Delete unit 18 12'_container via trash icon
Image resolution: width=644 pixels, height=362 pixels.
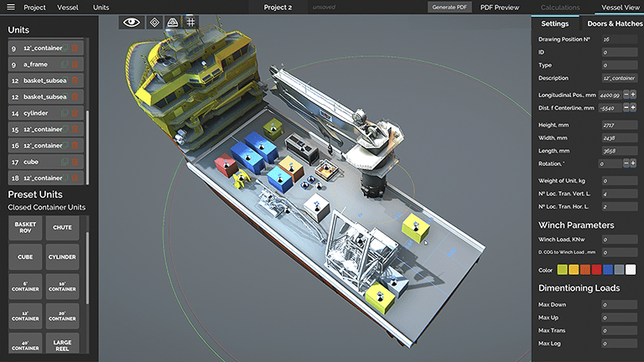75,178
